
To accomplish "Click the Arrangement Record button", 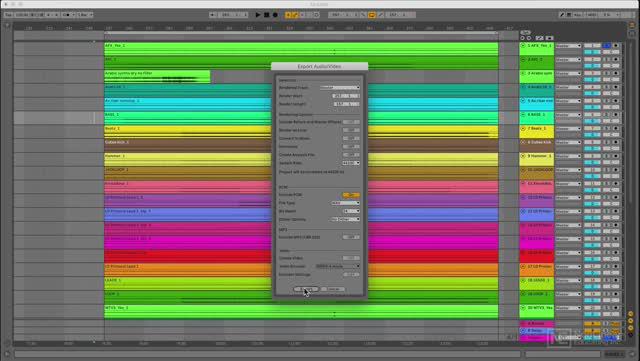I will pos(275,15).
